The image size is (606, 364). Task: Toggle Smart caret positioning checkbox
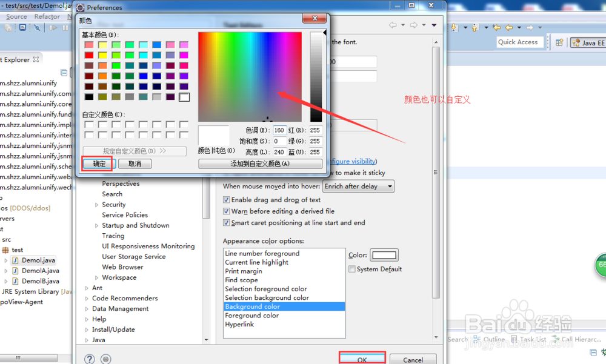pos(227,223)
